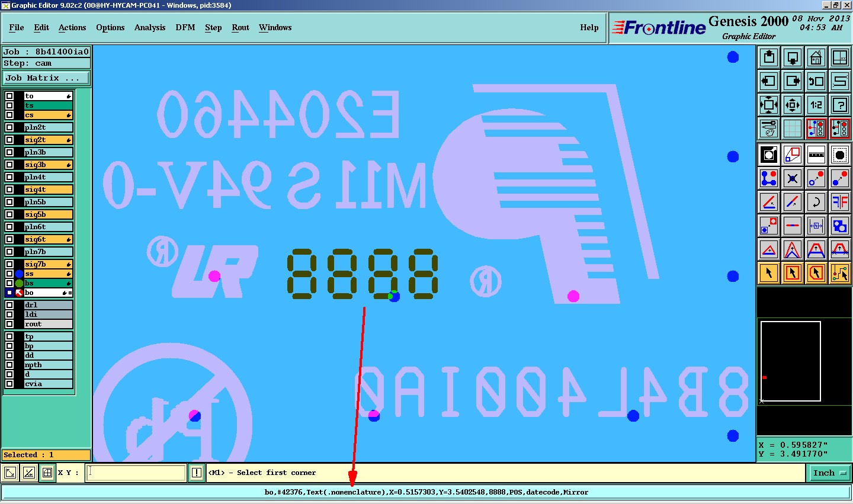
Task: Click the green color dot on 'bs' layer
Action: point(19,283)
